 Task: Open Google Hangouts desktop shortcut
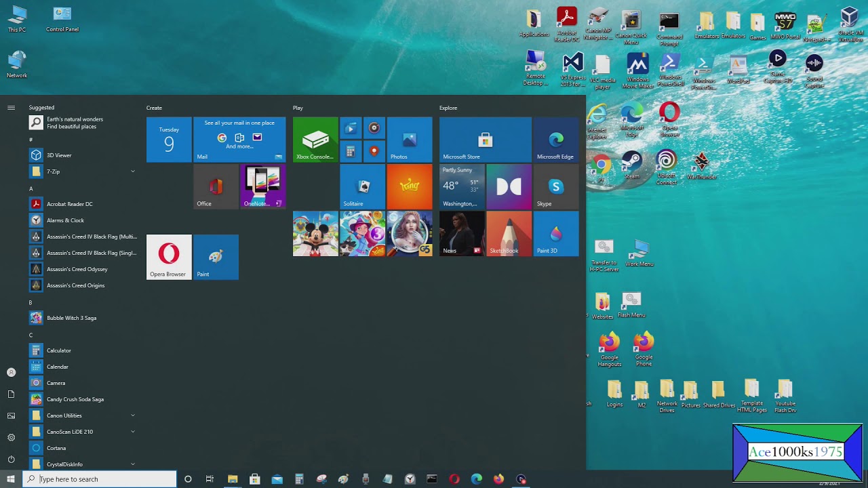[x=609, y=350]
